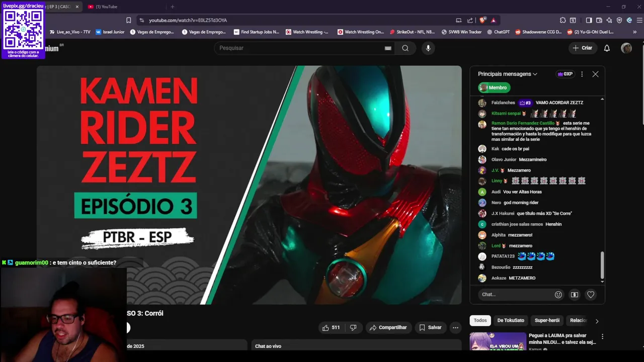
Task: Close the live chat panel
Action: point(595,74)
